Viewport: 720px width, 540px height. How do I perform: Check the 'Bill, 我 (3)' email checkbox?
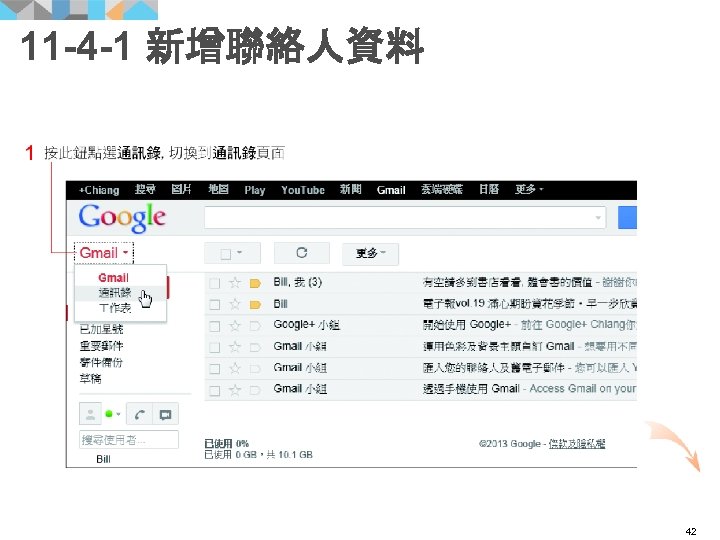click(214, 283)
